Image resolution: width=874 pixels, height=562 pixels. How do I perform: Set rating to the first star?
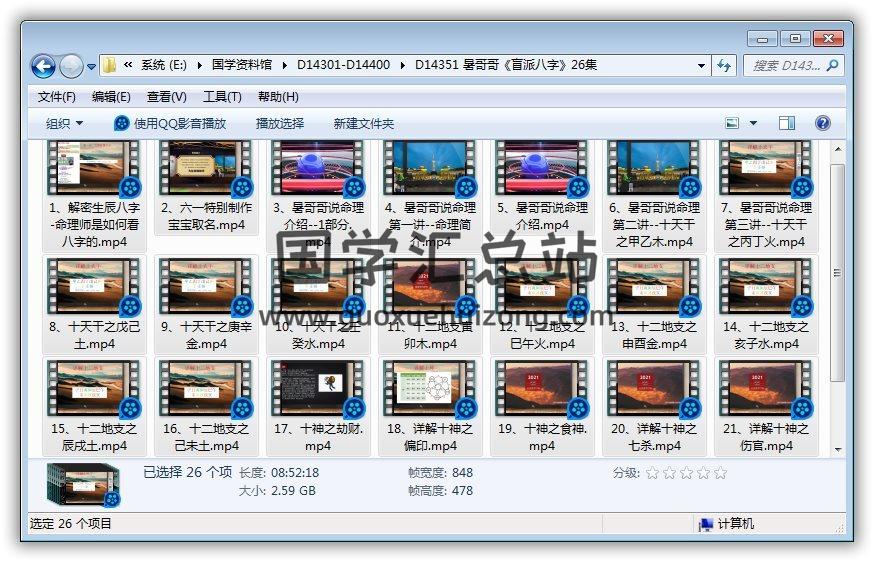pyautogui.click(x=652, y=473)
